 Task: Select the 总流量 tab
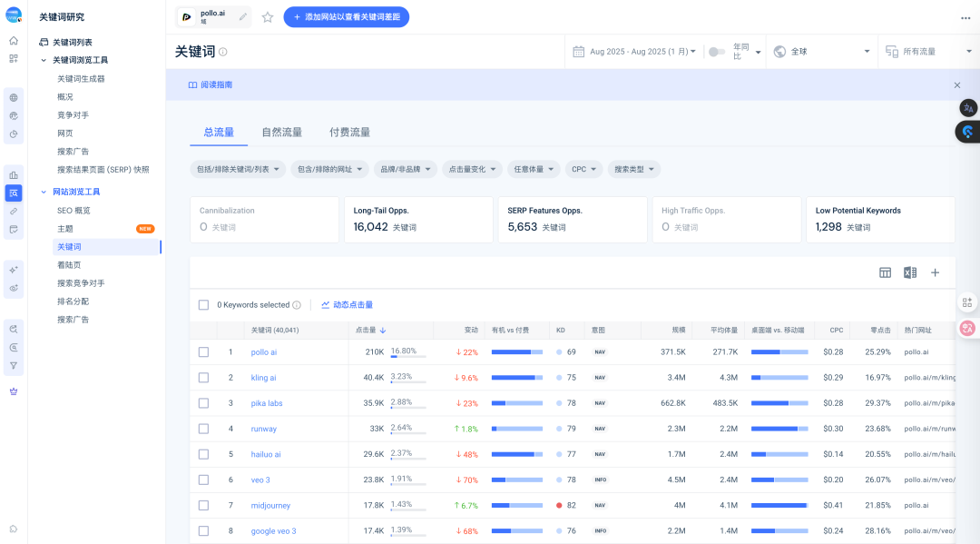coord(219,132)
